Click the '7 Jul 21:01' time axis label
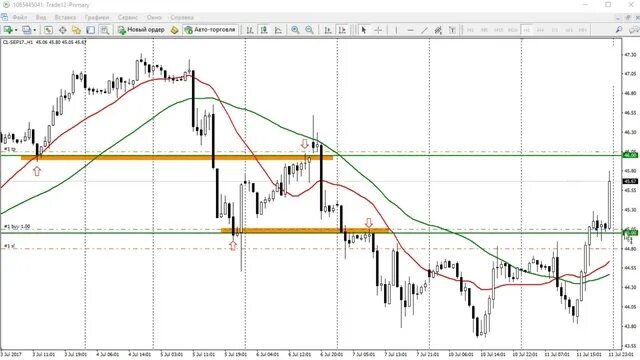Image resolution: width=640 pixels, height=360 pixels. click(x=428, y=354)
